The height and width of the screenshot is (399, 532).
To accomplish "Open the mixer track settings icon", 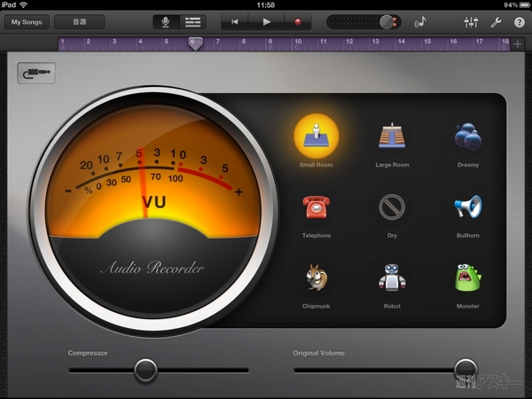I will pos(471,22).
